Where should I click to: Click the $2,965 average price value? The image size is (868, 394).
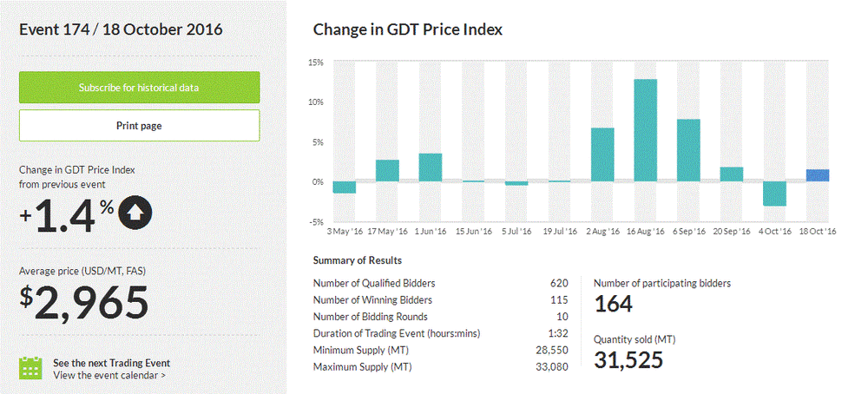click(84, 302)
